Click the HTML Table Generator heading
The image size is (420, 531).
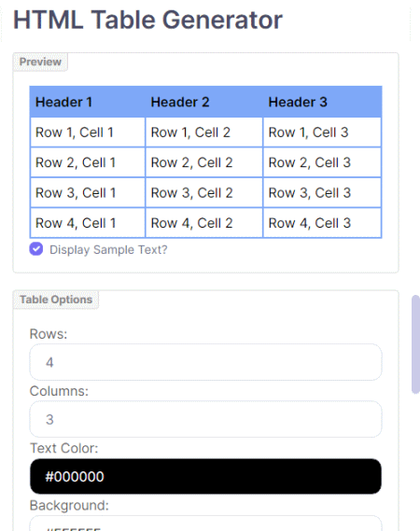coord(147,20)
